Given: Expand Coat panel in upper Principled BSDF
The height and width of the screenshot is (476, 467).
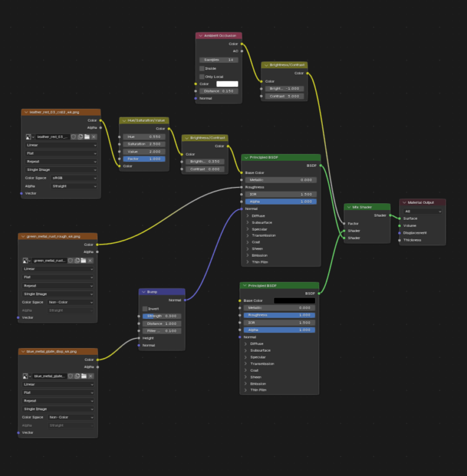Looking at the screenshot, I should click(x=247, y=242).
